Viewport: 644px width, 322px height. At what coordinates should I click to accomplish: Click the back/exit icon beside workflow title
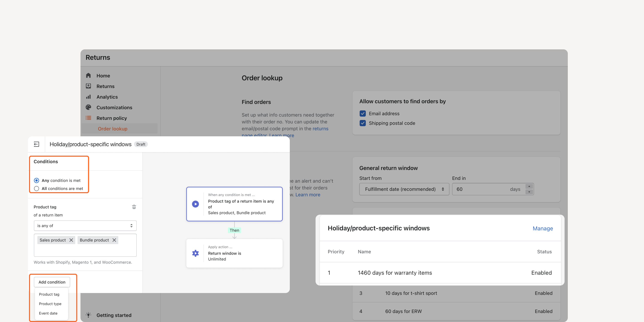(x=36, y=144)
